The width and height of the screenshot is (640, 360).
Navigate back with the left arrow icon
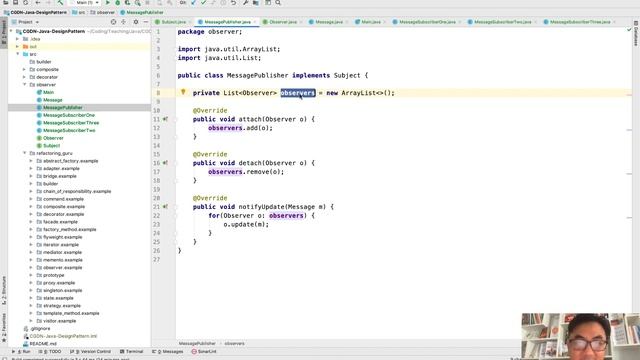pyautogui.click(x=38, y=3)
